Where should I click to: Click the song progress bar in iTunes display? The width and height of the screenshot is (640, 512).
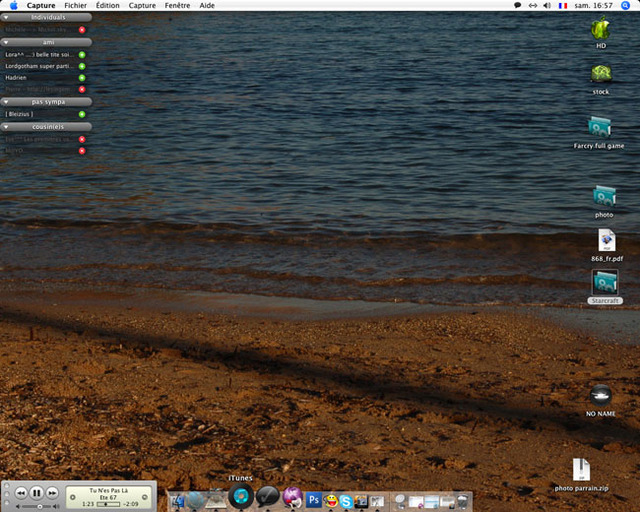[108, 504]
